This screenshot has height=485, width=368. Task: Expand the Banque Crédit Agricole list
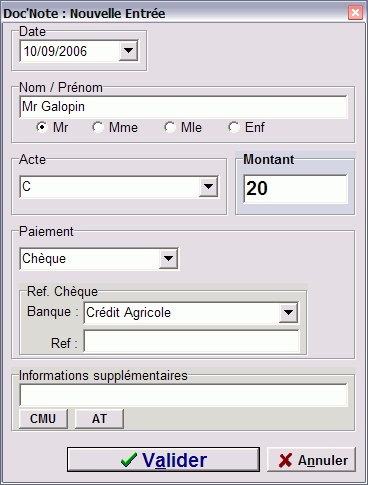click(288, 312)
